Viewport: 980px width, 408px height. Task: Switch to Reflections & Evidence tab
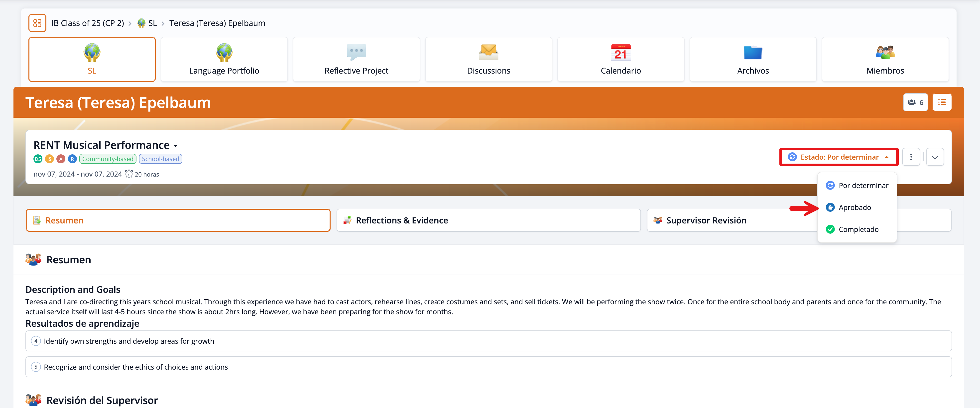point(488,220)
